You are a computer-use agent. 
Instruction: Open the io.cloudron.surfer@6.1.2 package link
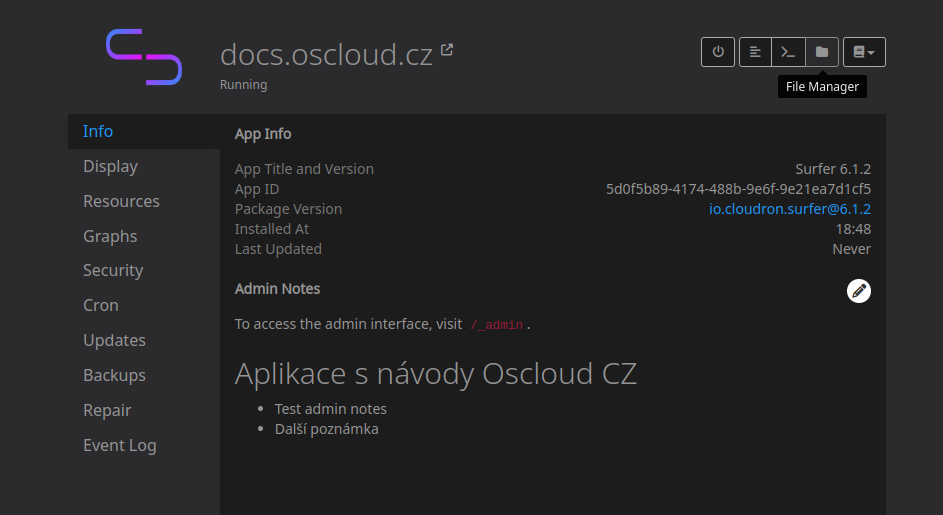pyautogui.click(x=789, y=209)
